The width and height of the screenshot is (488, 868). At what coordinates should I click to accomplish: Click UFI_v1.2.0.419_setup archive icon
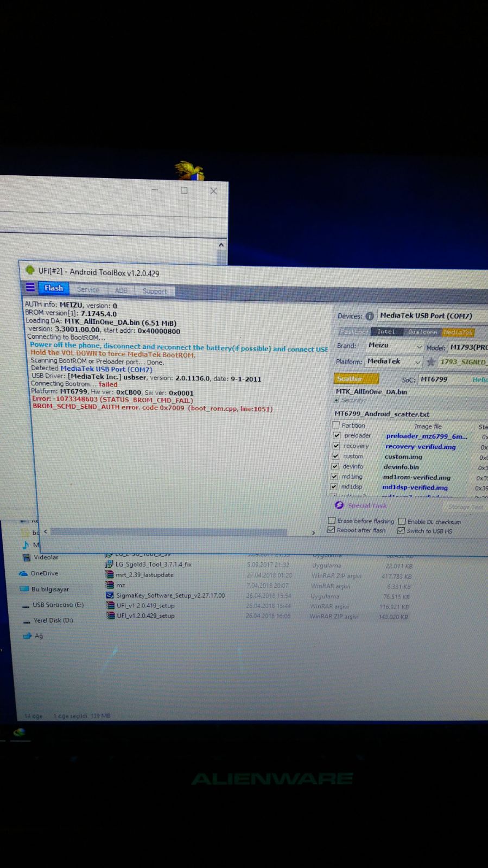point(110,605)
